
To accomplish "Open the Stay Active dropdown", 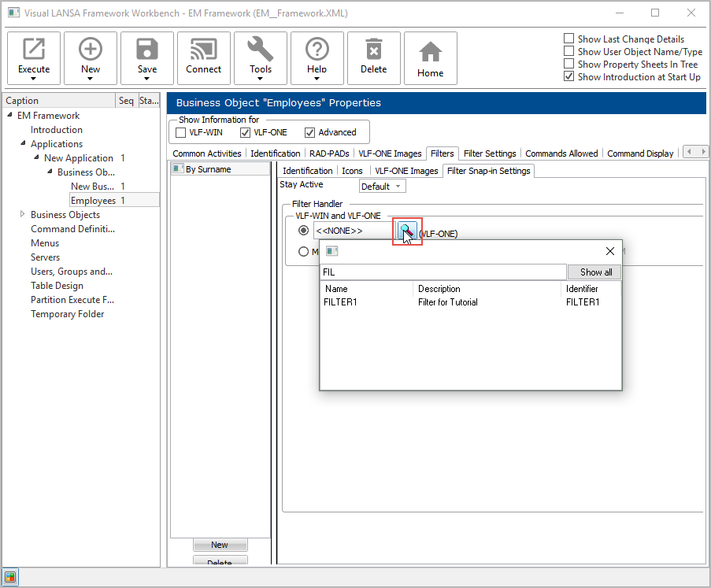I will tap(383, 187).
